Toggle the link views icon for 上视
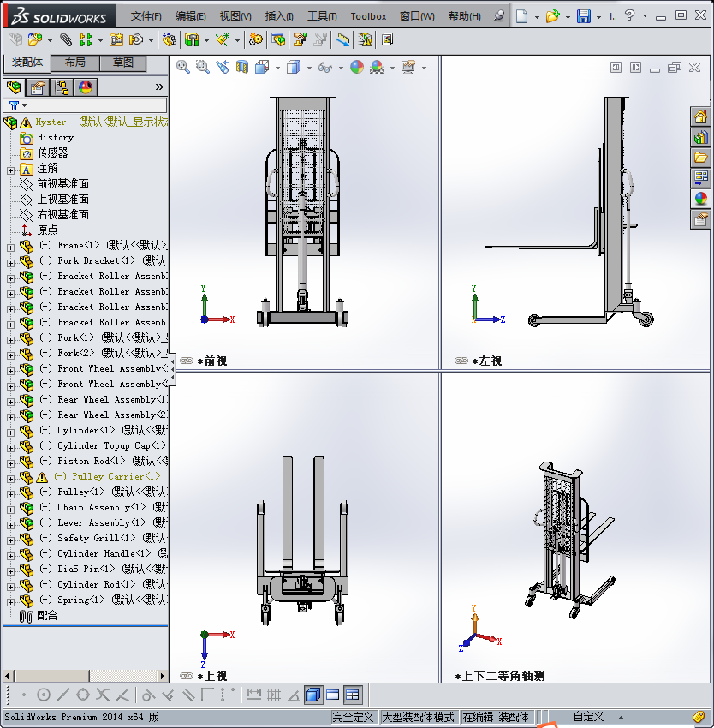714x728 pixels. [x=187, y=676]
